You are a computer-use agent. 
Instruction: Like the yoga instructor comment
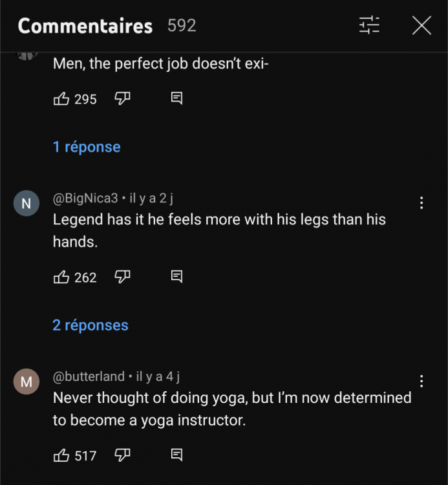click(x=61, y=456)
